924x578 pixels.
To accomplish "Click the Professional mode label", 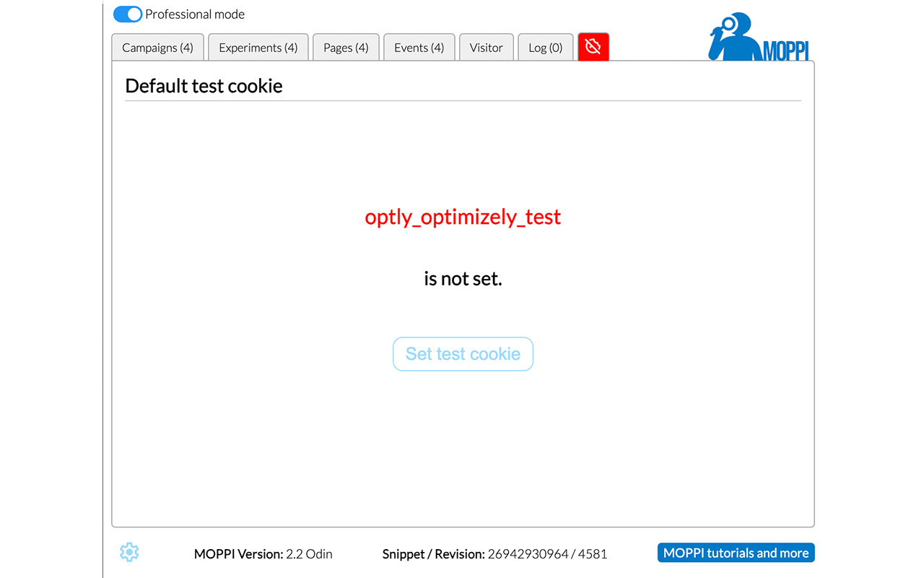I will [195, 14].
